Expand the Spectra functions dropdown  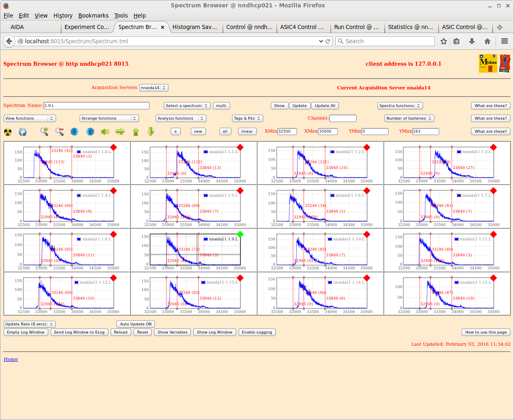tap(400, 106)
